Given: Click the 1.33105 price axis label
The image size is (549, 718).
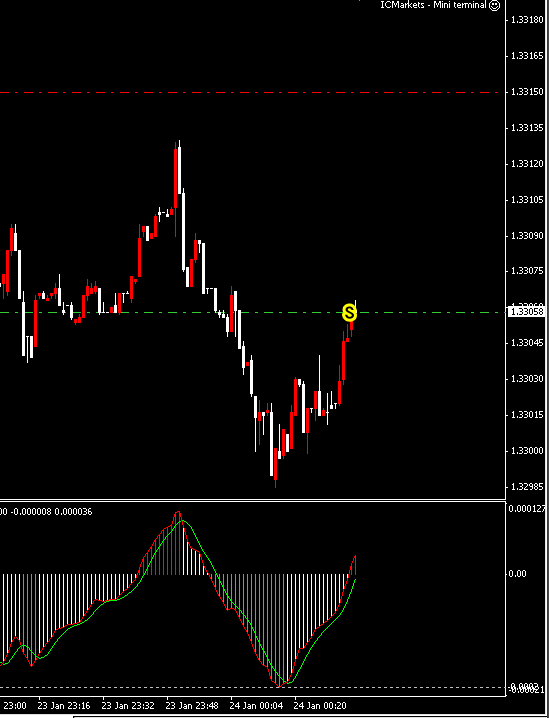Looking at the screenshot, I should (x=527, y=200).
